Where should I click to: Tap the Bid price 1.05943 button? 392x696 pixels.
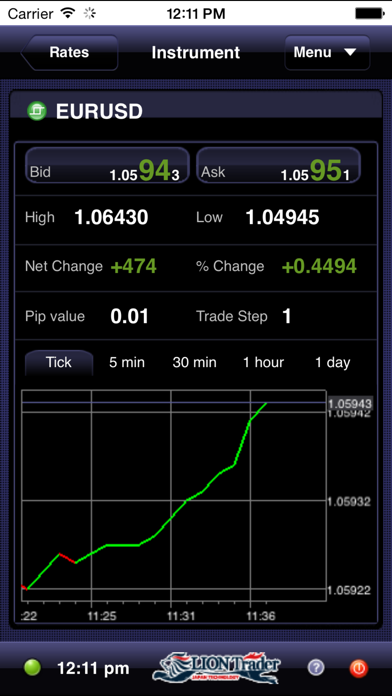click(x=107, y=166)
